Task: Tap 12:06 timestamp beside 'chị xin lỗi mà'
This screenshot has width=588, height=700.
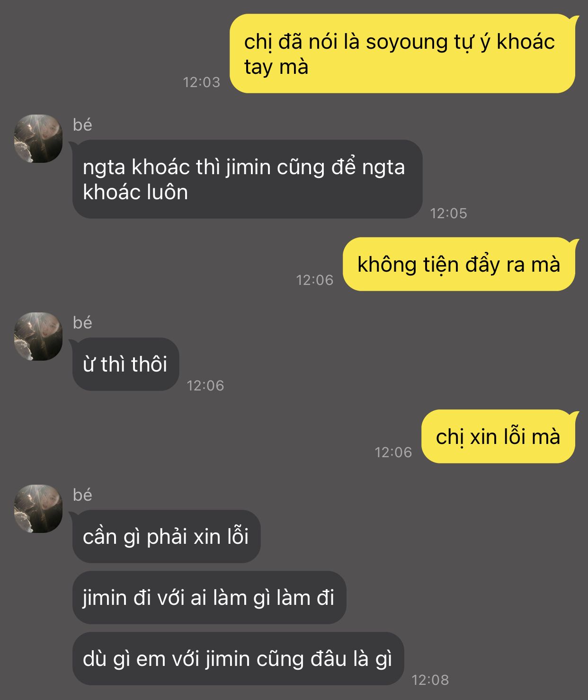Action: 393,452
